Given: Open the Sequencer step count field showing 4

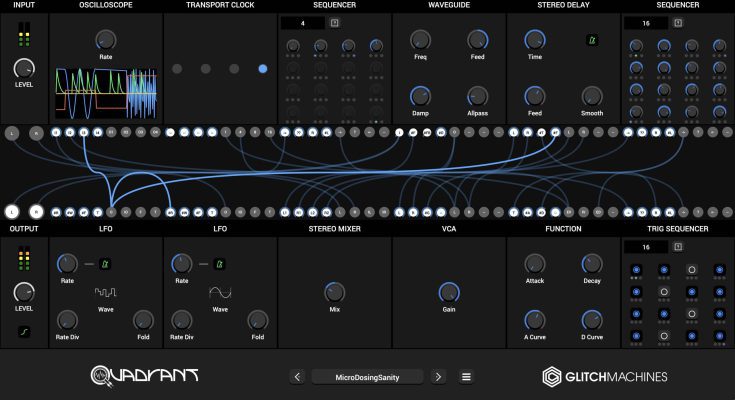Looking at the screenshot, I should (302, 22).
